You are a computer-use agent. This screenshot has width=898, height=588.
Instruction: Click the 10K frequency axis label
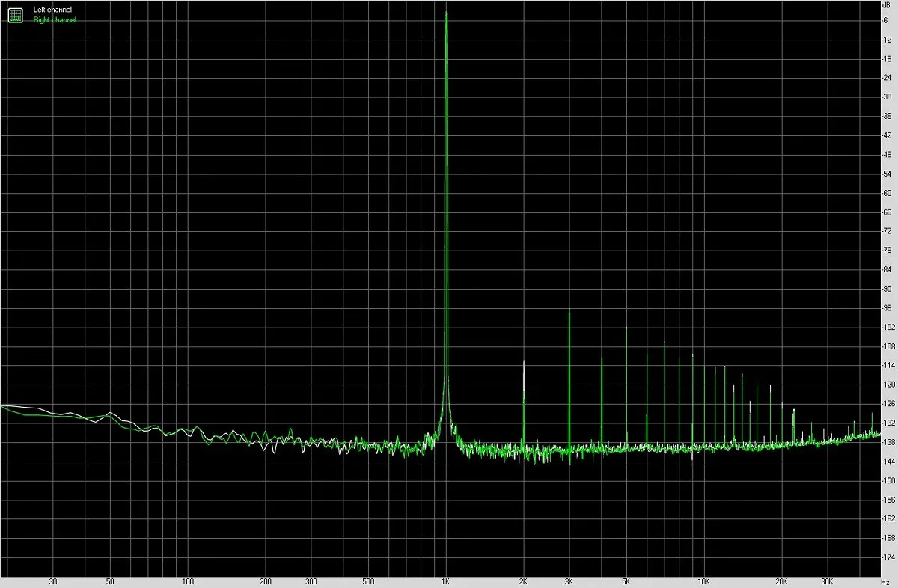pos(703,581)
